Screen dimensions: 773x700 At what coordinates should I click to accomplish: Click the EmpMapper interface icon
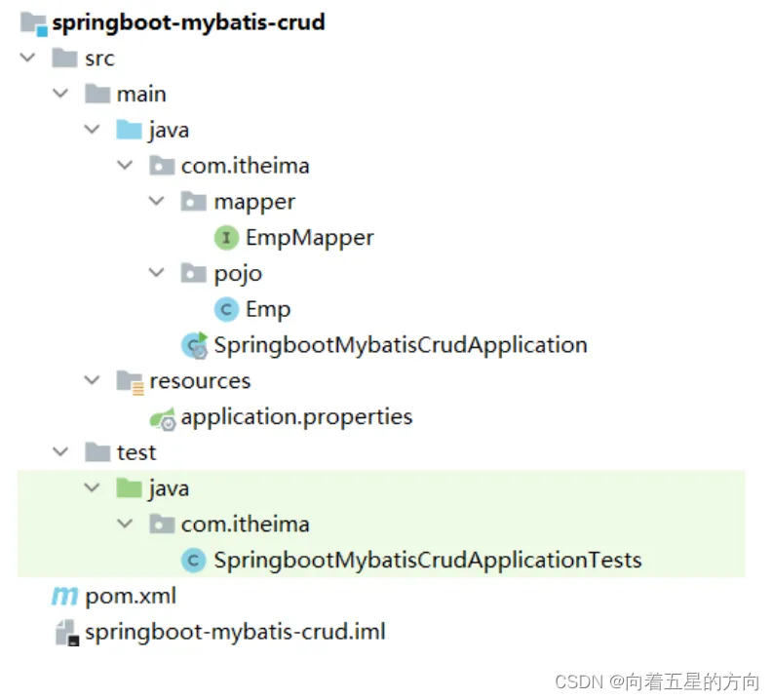tap(226, 238)
